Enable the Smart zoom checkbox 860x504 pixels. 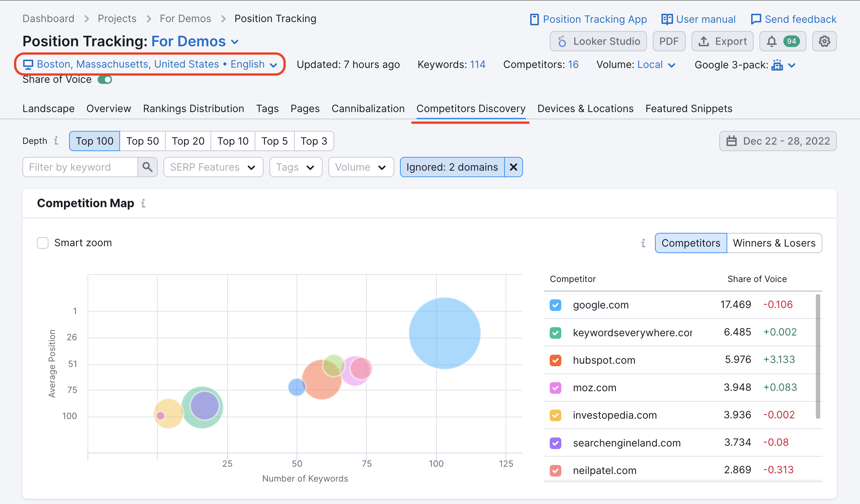[x=43, y=243]
